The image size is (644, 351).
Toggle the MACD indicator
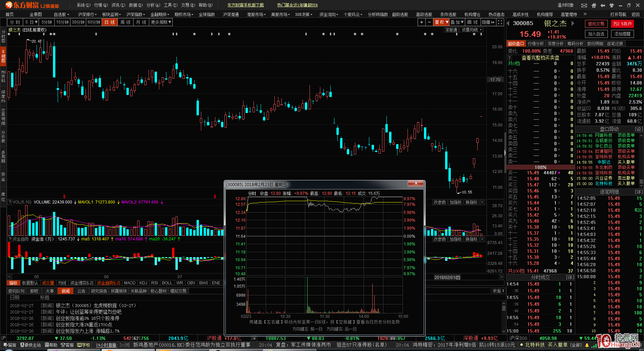point(129,283)
